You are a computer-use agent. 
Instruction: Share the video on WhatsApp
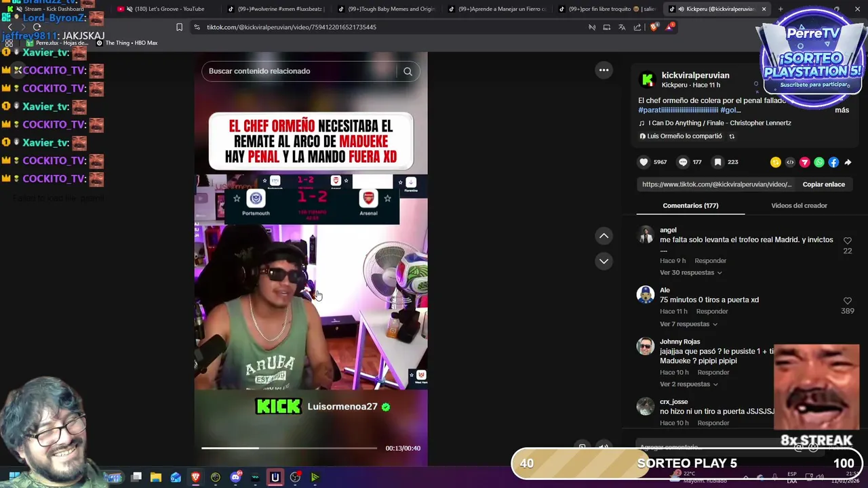point(819,162)
